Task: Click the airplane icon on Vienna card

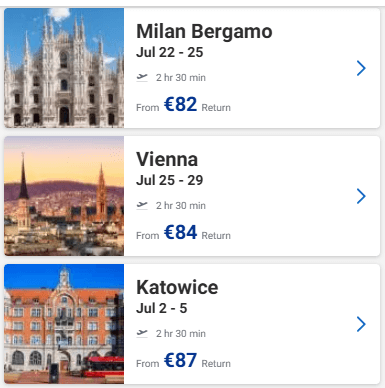Action: [x=142, y=205]
